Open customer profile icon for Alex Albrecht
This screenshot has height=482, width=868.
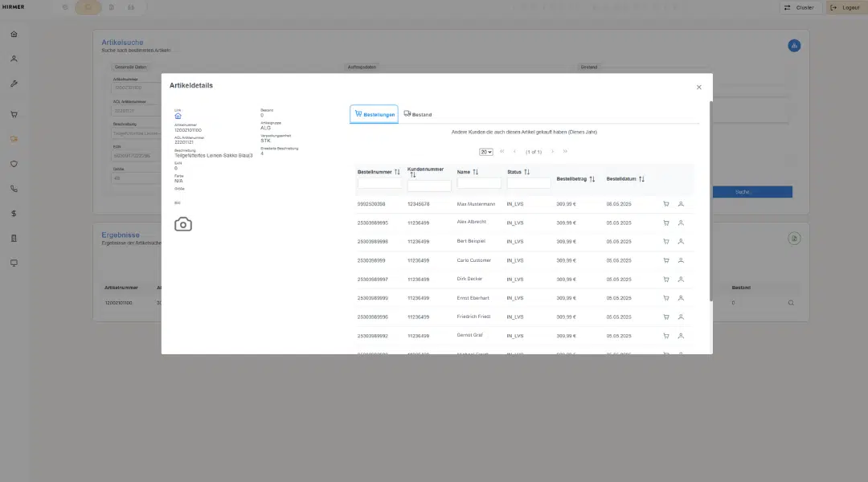pyautogui.click(x=681, y=223)
